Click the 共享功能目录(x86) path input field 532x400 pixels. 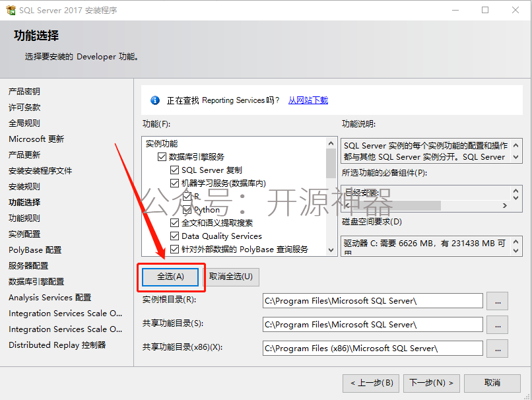coord(372,349)
